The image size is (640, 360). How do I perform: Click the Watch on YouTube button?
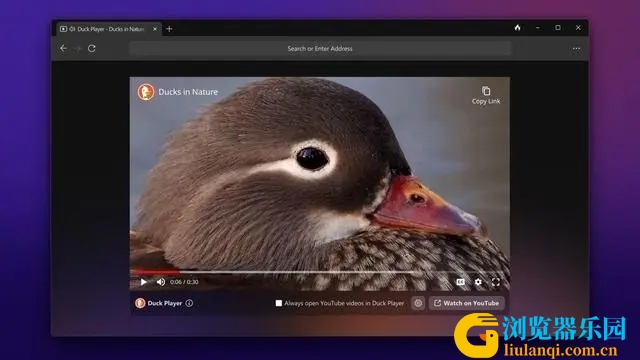click(466, 303)
